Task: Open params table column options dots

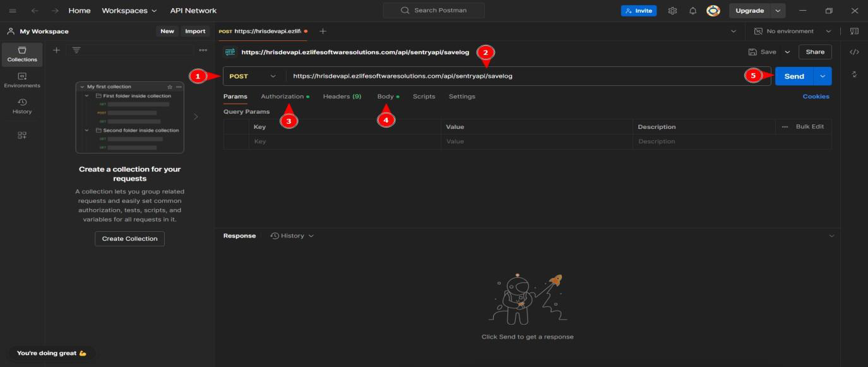Action: click(x=785, y=127)
